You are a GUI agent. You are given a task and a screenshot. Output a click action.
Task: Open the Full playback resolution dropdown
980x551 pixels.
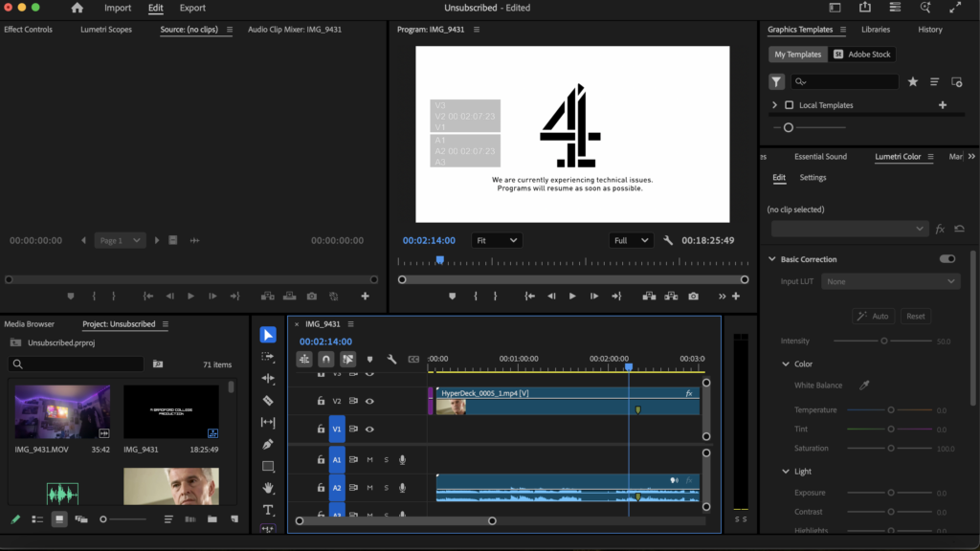click(630, 240)
